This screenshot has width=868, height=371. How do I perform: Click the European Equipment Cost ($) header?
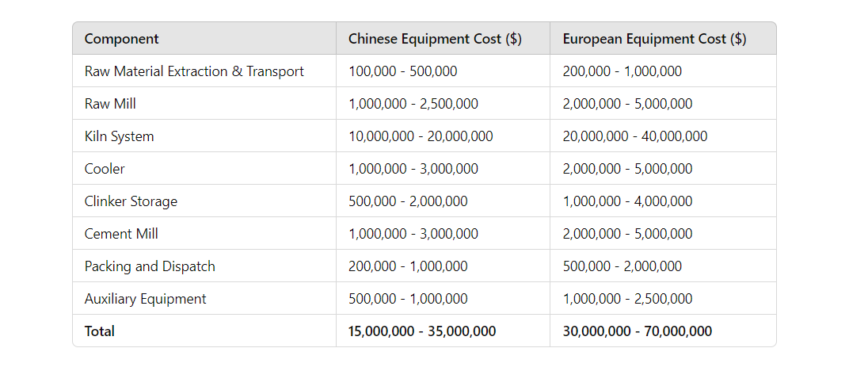[x=654, y=39]
